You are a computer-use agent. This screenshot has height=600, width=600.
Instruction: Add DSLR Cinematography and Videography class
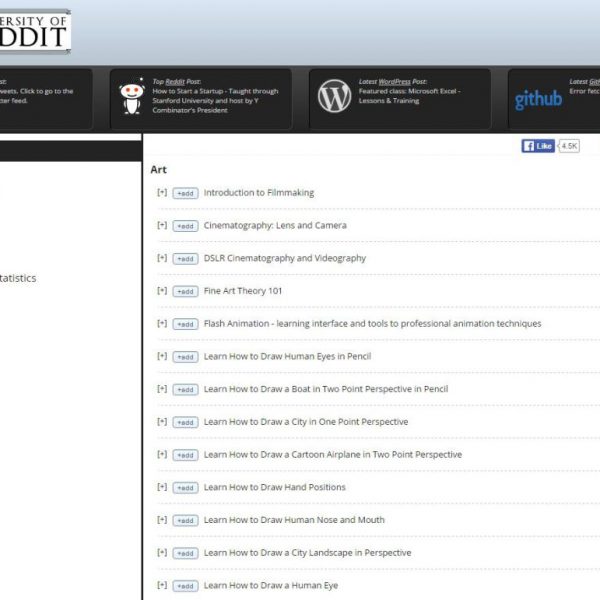[x=185, y=259]
